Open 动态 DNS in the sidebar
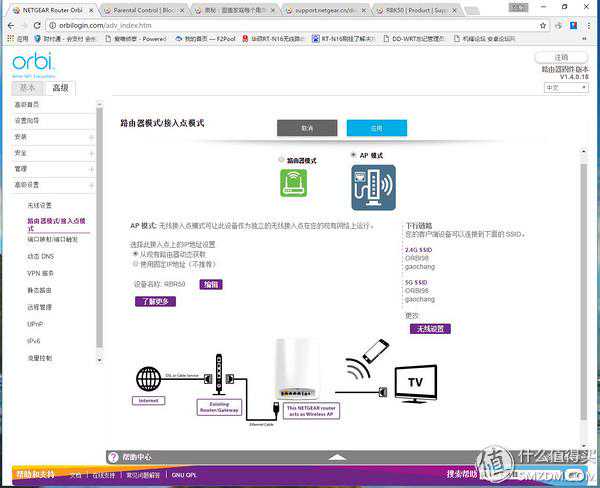This screenshot has height=488, width=600. click(x=40, y=256)
